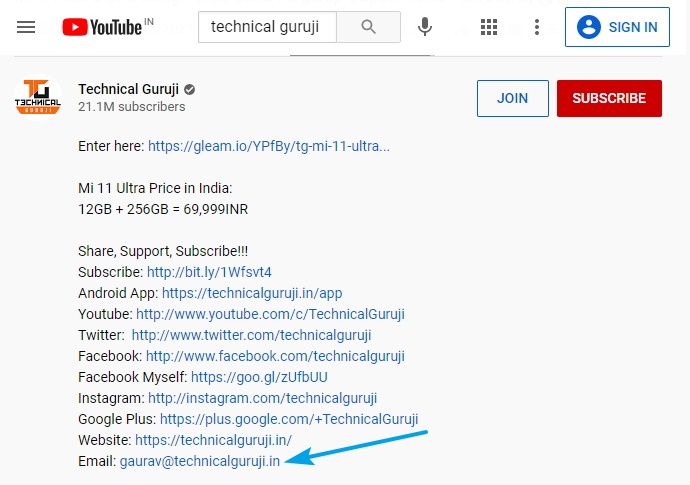Click the verified badge next to channel name
690x485 pixels.
pos(190,90)
